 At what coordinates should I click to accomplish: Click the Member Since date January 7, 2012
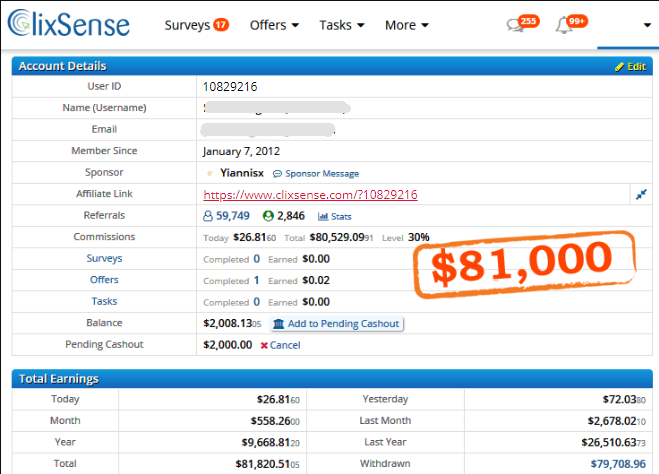pos(241,151)
